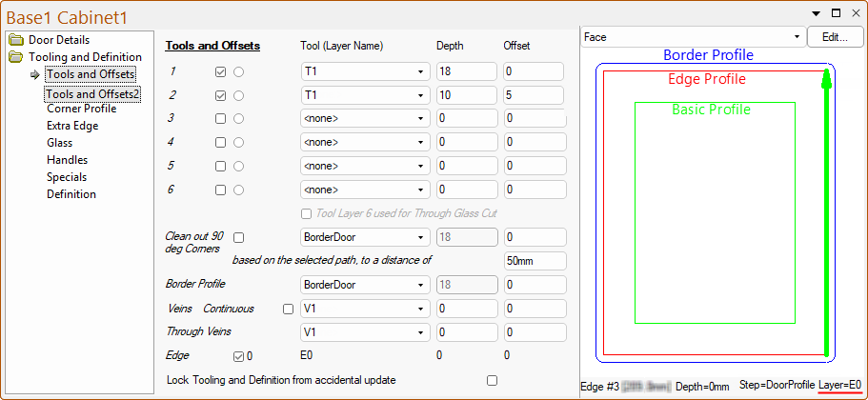Click the Layer=E0 status text
The image size is (868, 400).
coord(839,385)
